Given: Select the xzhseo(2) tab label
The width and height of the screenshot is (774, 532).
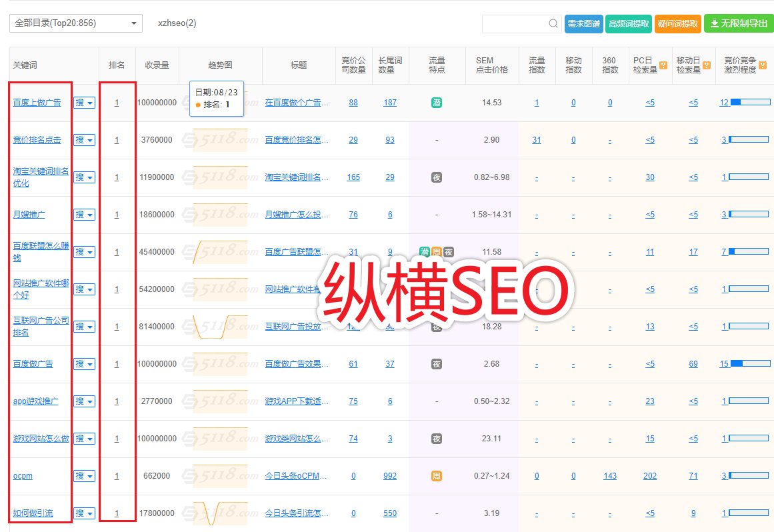Looking at the screenshot, I should pos(177,23).
